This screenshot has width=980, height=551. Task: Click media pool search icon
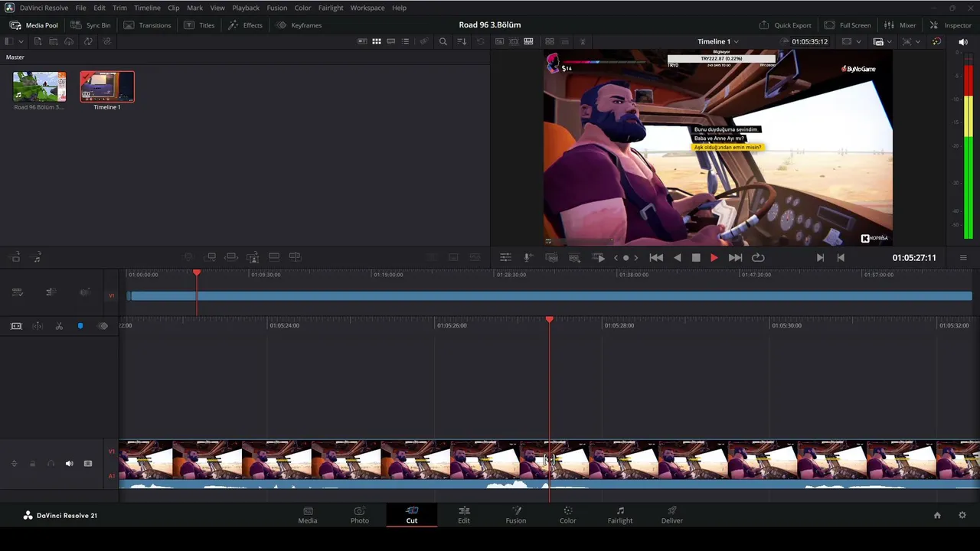pyautogui.click(x=443, y=41)
